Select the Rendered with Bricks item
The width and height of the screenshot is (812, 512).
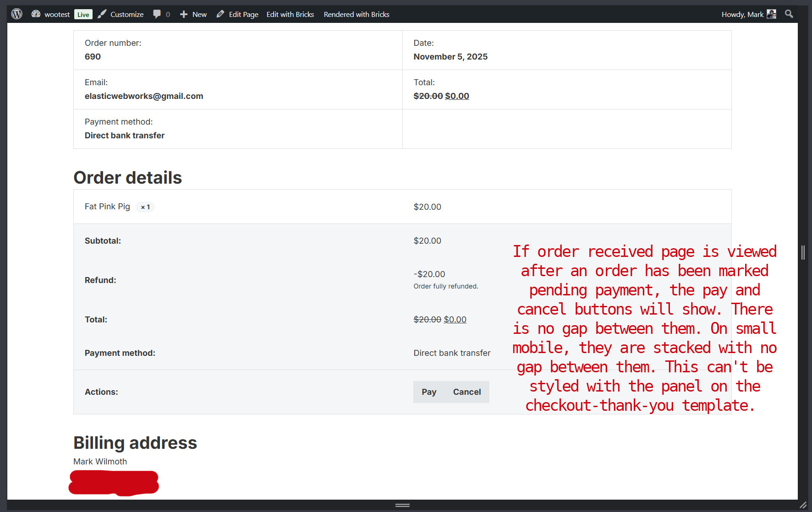click(356, 14)
